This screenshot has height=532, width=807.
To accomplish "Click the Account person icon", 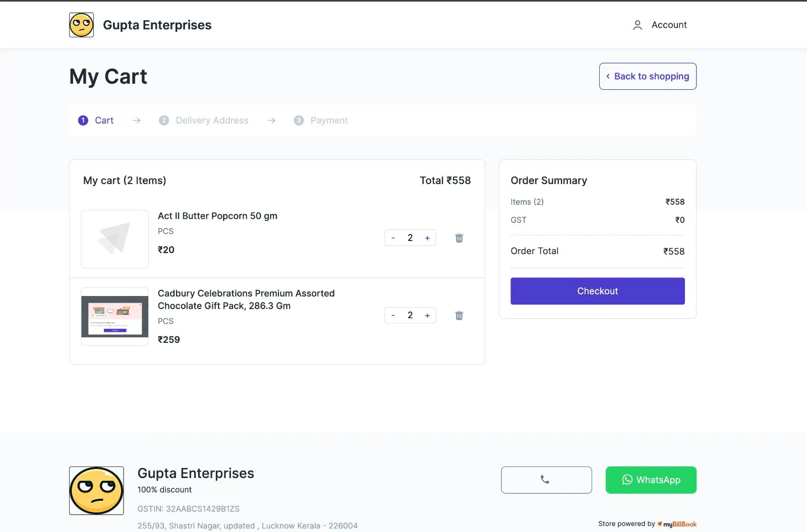I will tap(638, 25).
